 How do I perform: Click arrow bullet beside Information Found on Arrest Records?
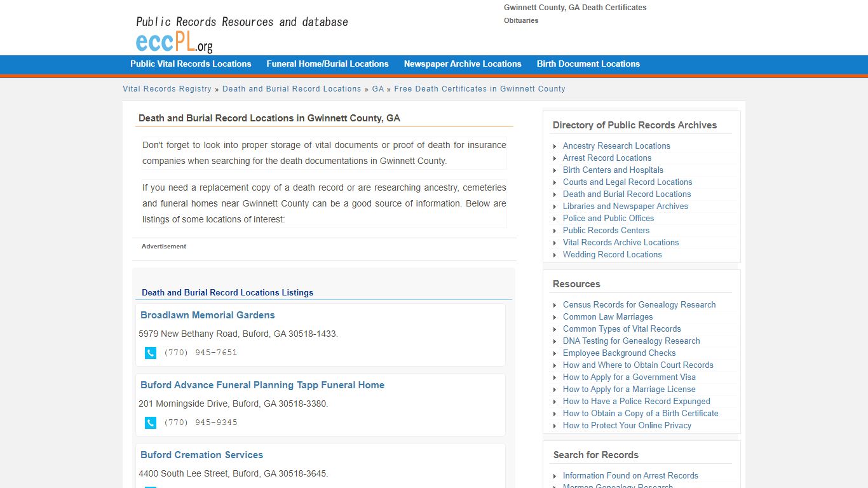click(555, 477)
